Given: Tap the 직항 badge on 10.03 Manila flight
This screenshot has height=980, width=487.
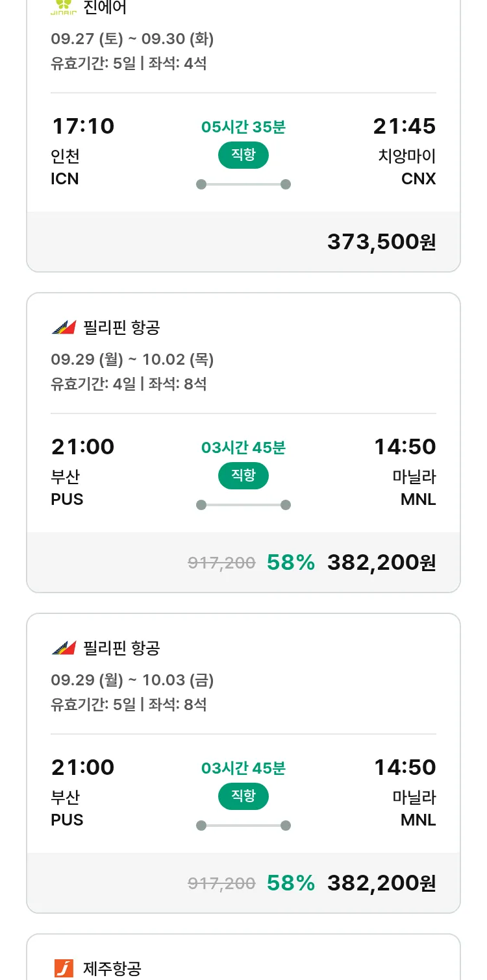Looking at the screenshot, I should click(243, 796).
